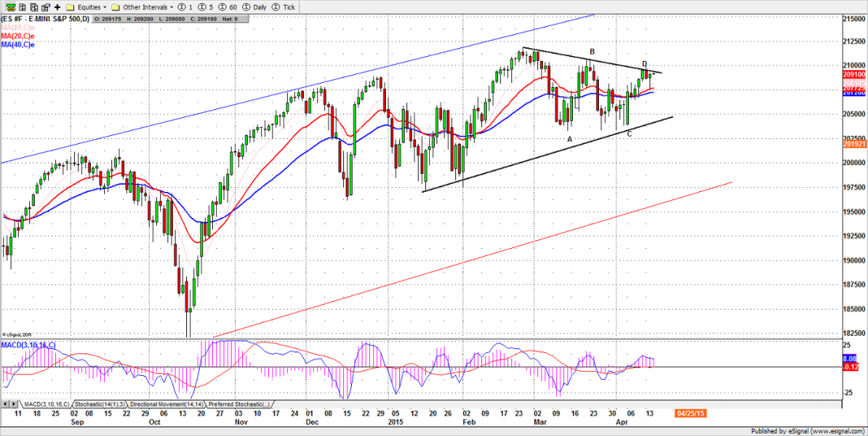
Task: Click the black plus icon in toolbar
Action: (57, 6)
